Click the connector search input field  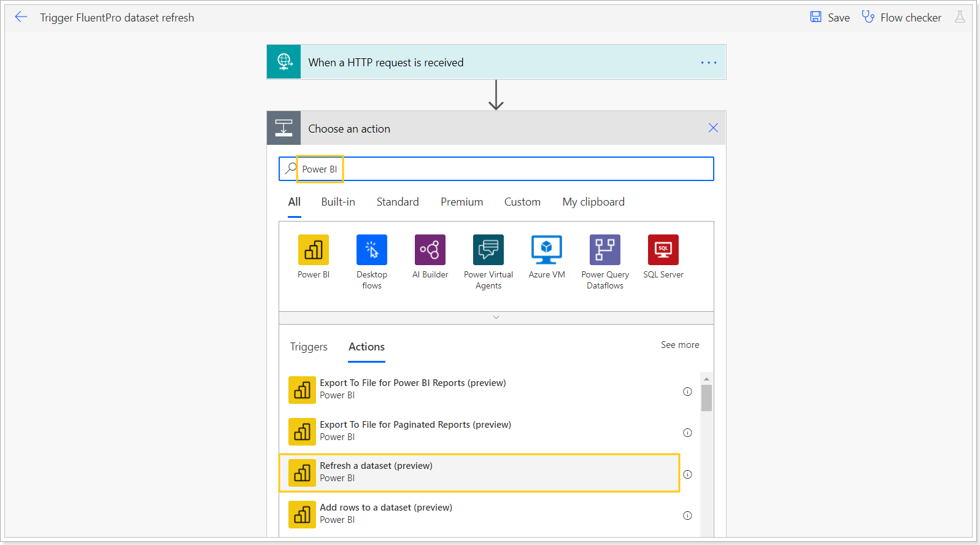point(496,169)
